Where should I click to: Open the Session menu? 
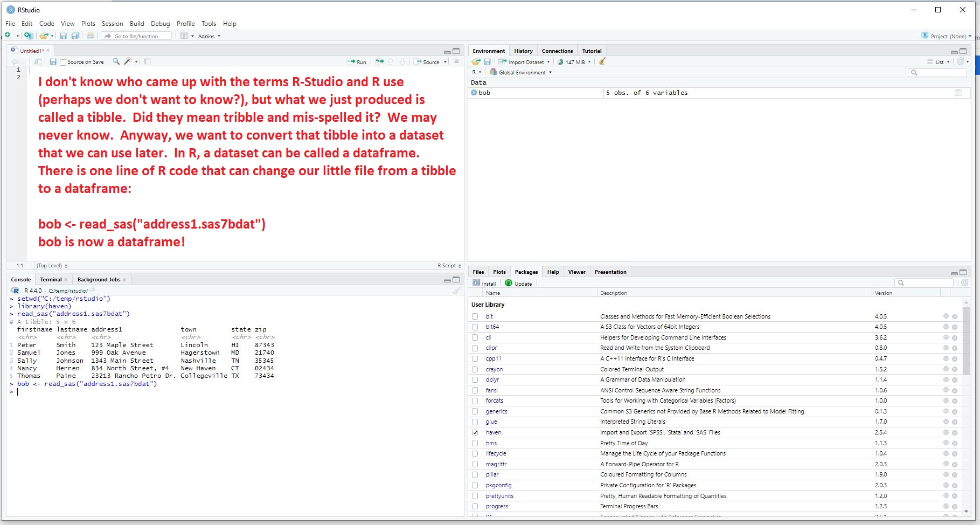coord(112,24)
